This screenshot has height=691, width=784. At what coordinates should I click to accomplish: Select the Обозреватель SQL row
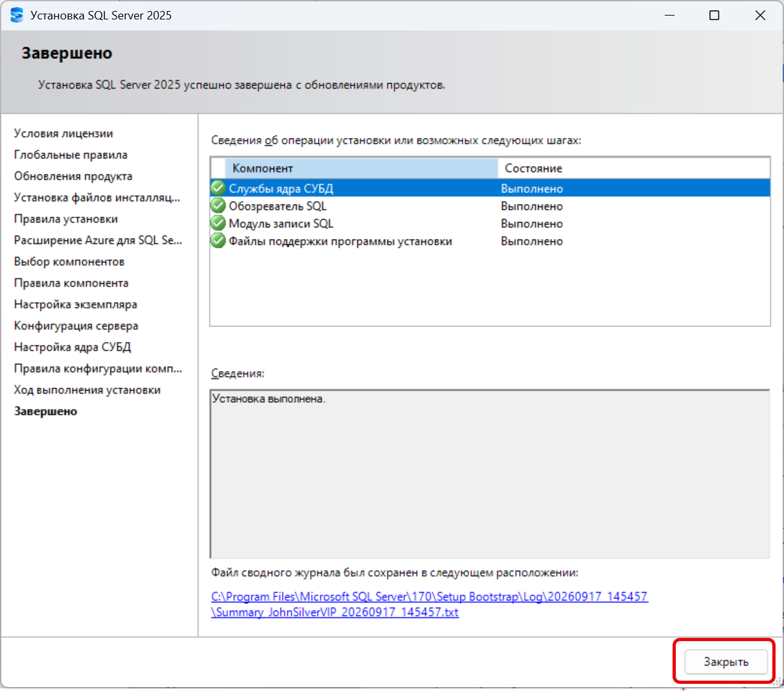point(490,206)
